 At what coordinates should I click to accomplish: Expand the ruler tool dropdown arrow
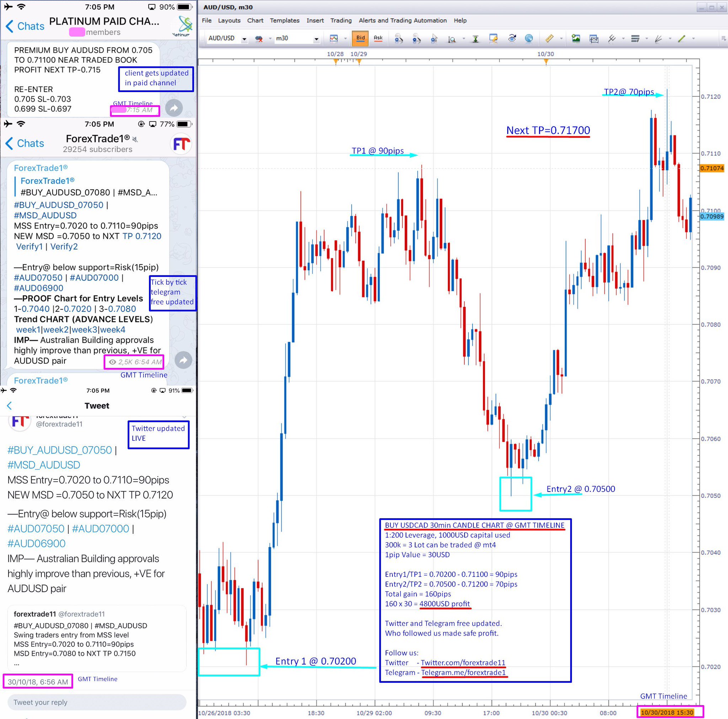click(x=561, y=38)
